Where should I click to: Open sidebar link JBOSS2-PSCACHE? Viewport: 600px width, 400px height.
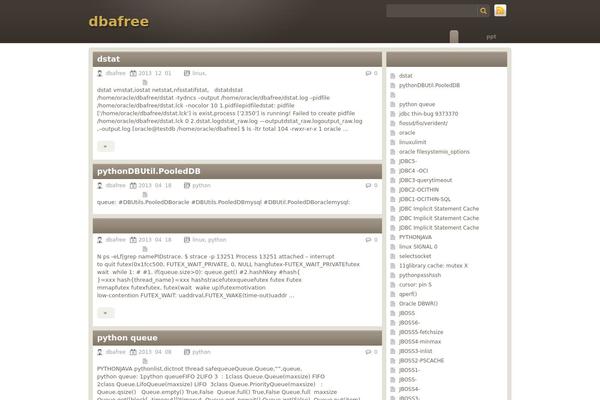pos(421,360)
